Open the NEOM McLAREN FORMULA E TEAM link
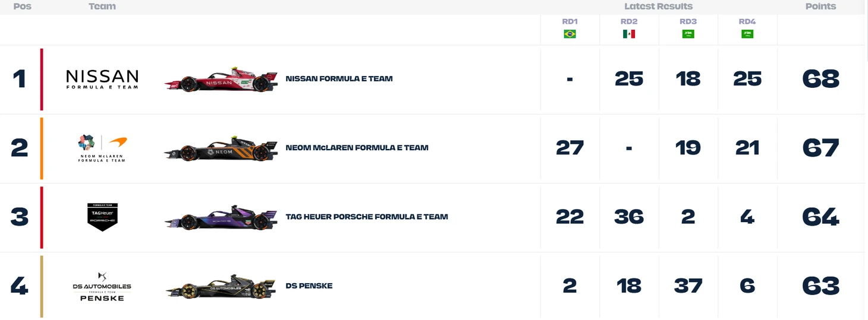The width and height of the screenshot is (868, 320). pos(357,148)
